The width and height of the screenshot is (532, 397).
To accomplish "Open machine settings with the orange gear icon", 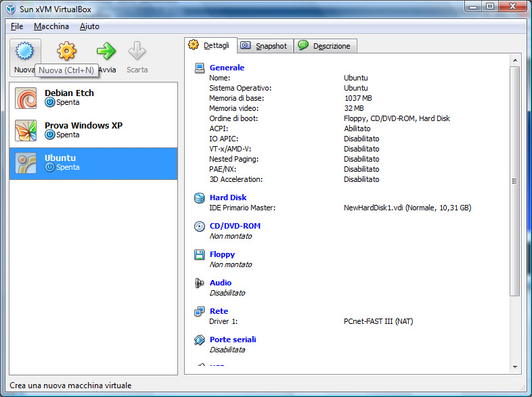I will point(66,51).
